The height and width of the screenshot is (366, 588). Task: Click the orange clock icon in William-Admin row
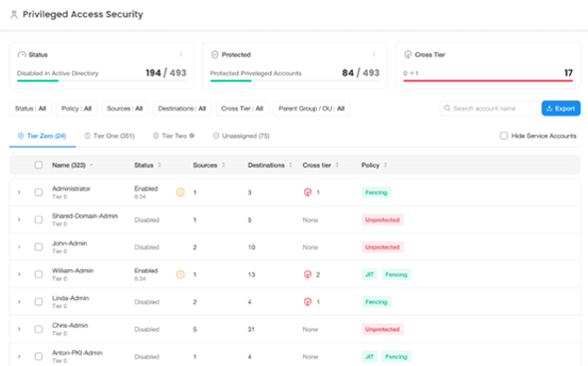coord(180,274)
